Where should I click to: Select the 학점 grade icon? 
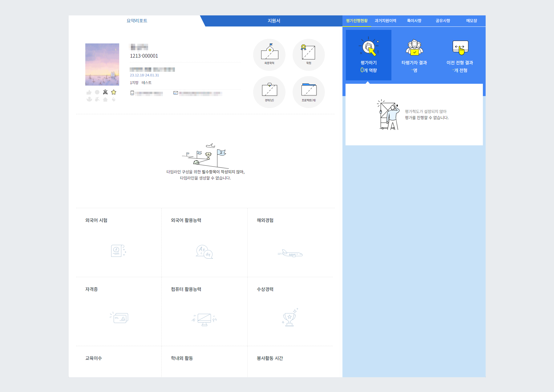point(308,55)
